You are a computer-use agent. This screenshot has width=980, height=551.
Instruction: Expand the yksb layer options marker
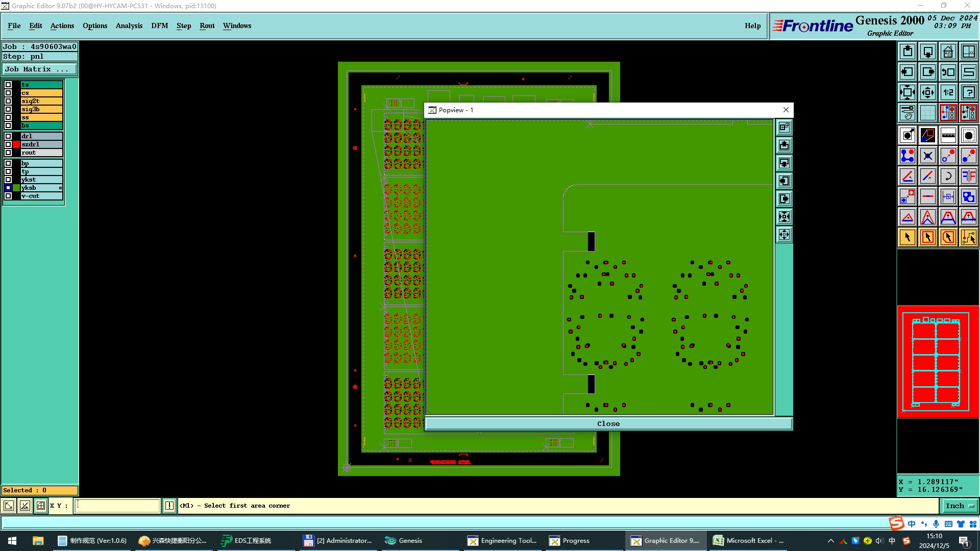click(60, 188)
